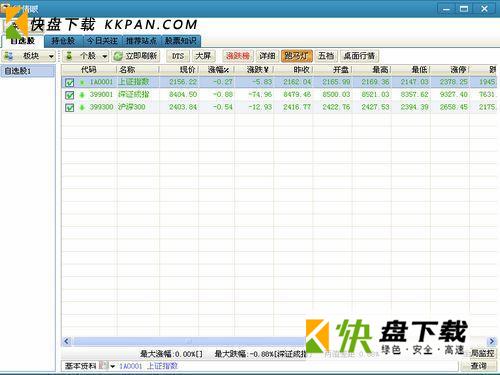Click the green arrow icon in the 399001 row
The height and width of the screenshot is (375, 500).
point(82,95)
